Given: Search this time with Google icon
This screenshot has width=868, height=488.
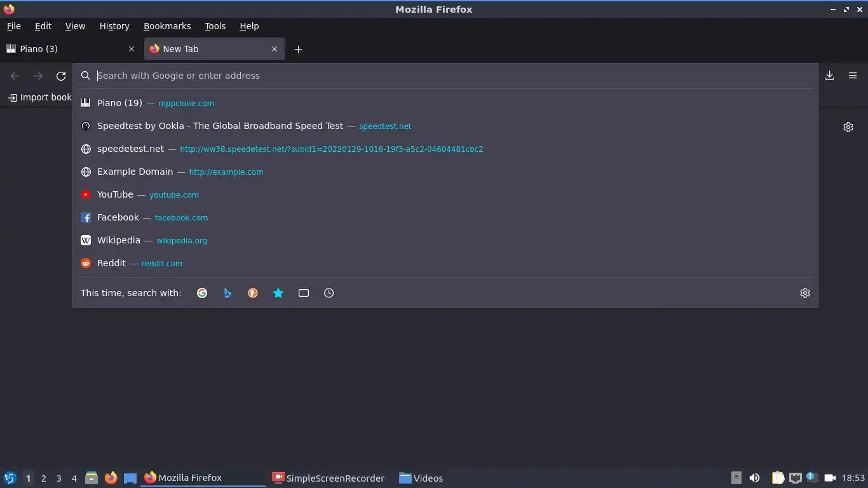Looking at the screenshot, I should [202, 293].
